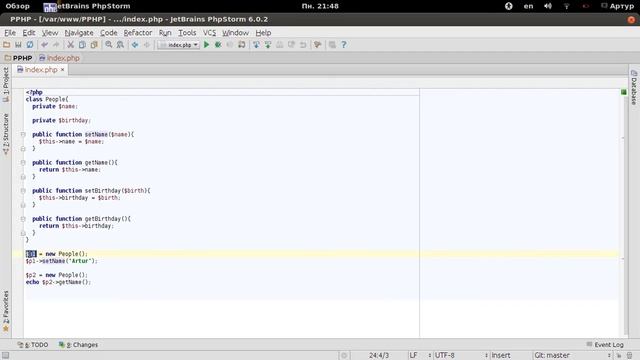Click the Undo toolbar arrow
Image resolution: width=640 pixels, height=360 pixels.
[x=44, y=45]
